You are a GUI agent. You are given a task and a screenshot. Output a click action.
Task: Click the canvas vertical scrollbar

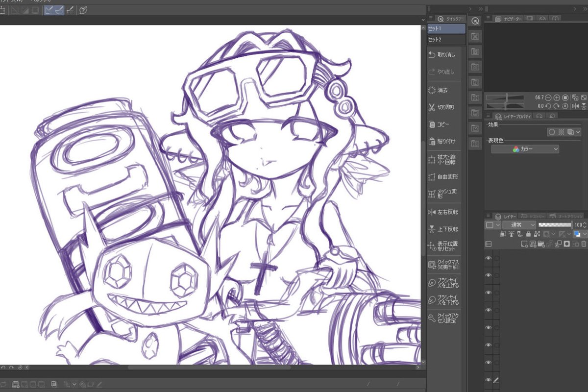pyautogui.click(x=424, y=198)
